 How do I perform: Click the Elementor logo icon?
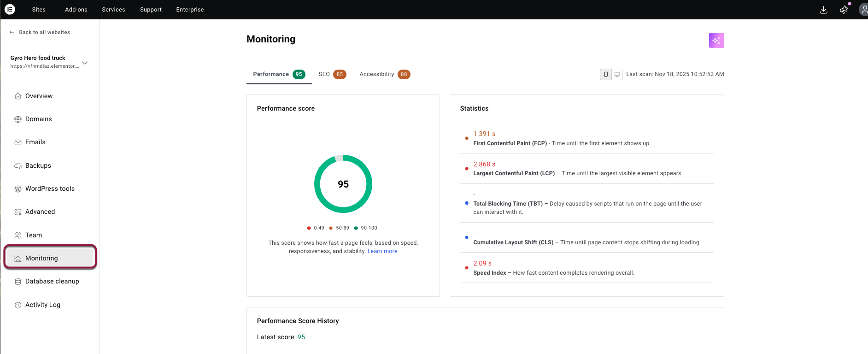[x=10, y=9]
